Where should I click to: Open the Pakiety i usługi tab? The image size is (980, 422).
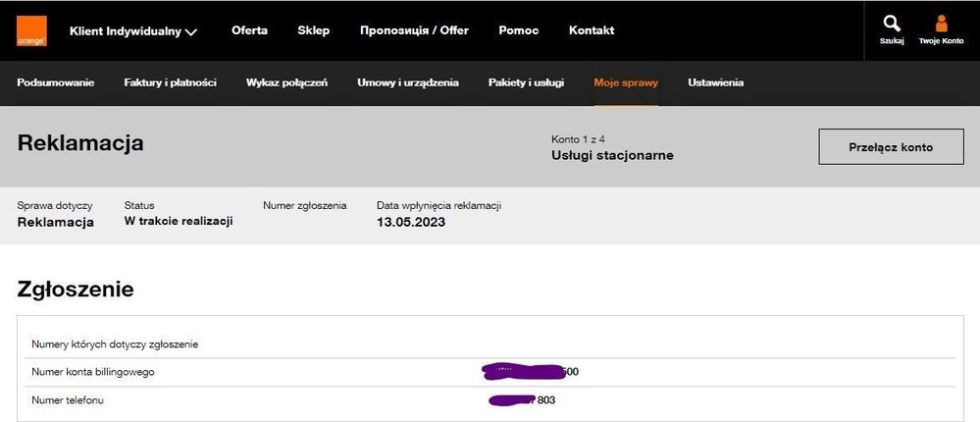click(x=526, y=82)
